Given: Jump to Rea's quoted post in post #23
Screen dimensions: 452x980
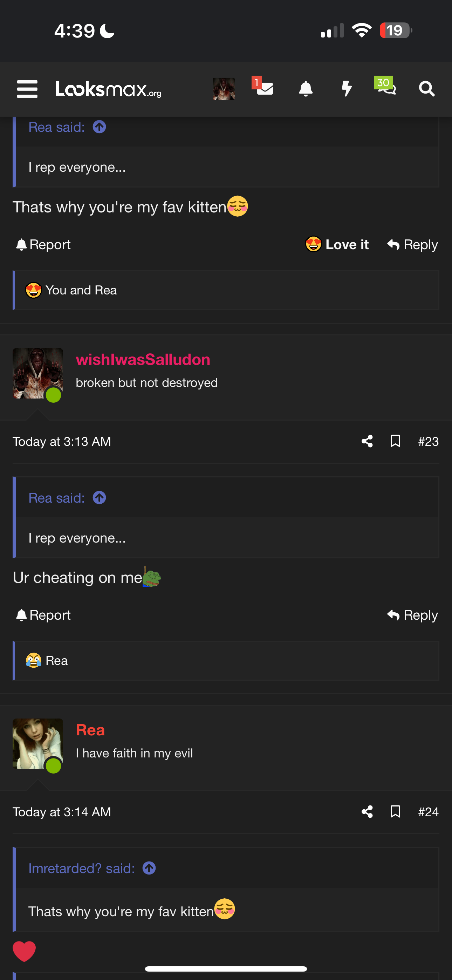Looking at the screenshot, I should (x=99, y=498).
